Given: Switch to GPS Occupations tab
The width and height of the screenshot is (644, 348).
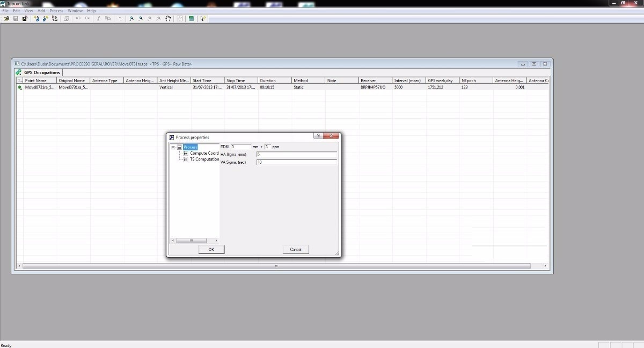Looking at the screenshot, I should tap(38, 73).
